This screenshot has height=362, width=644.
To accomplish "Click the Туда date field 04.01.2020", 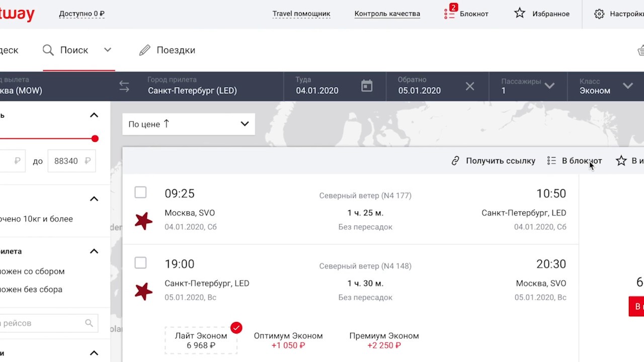I will click(335, 86).
